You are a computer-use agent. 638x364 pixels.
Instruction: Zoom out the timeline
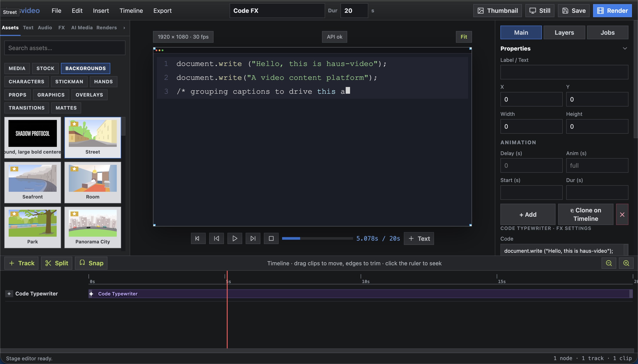click(x=609, y=263)
